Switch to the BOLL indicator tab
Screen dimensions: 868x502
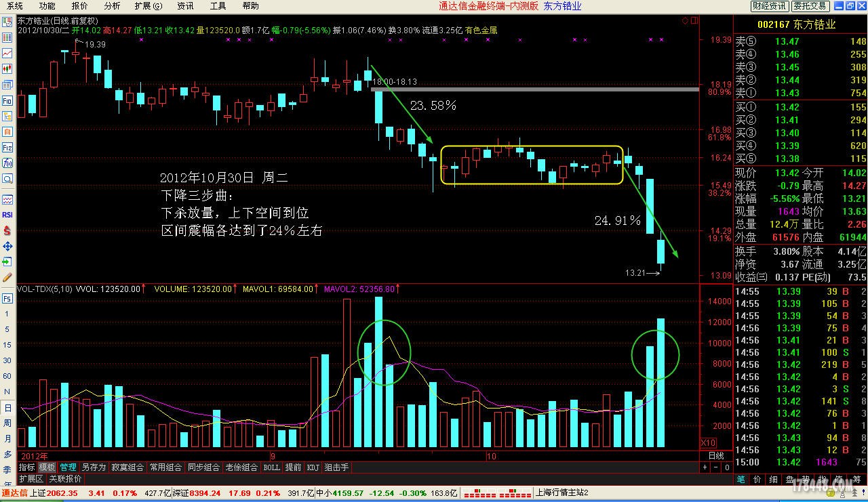pyautogui.click(x=271, y=467)
